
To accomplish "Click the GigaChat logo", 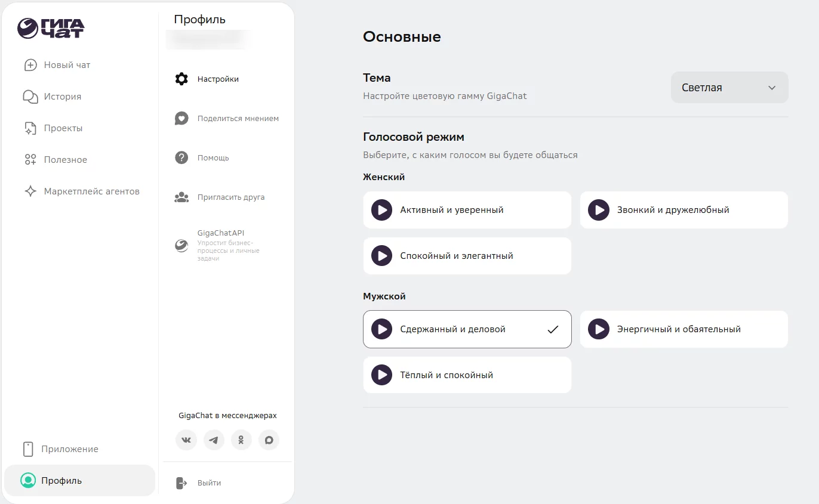I will 51,28.
